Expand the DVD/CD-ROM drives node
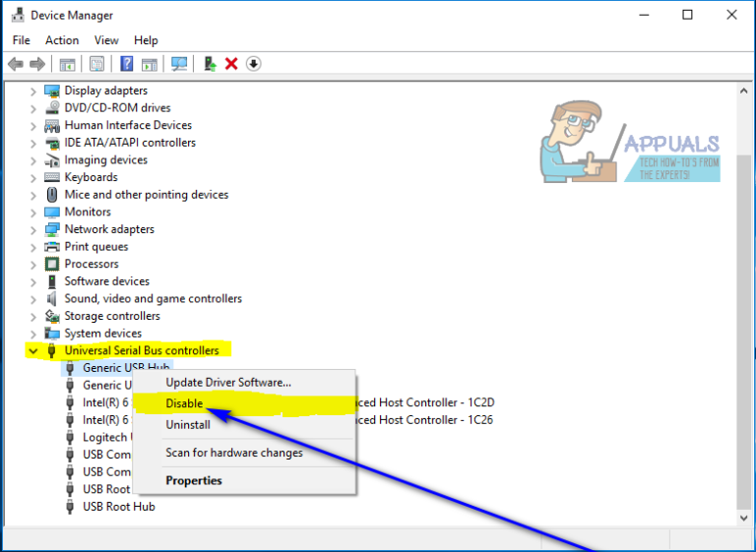 33,108
